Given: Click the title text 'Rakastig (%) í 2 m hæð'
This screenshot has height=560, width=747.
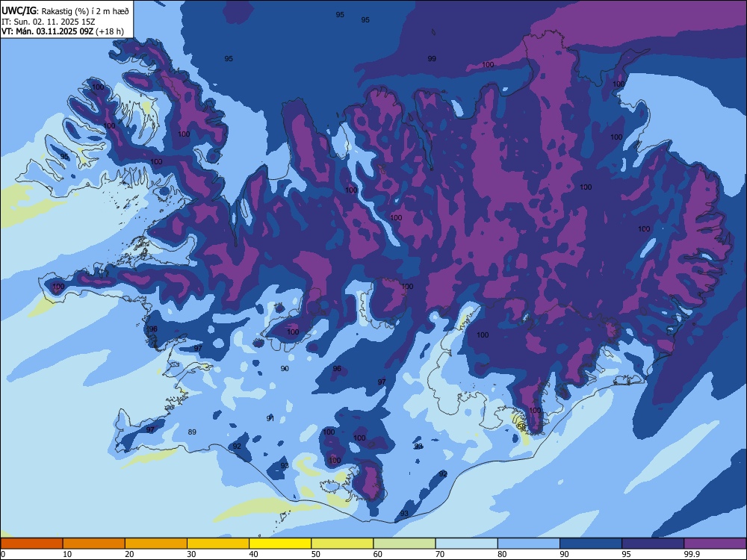Looking at the screenshot, I should click(85, 11).
